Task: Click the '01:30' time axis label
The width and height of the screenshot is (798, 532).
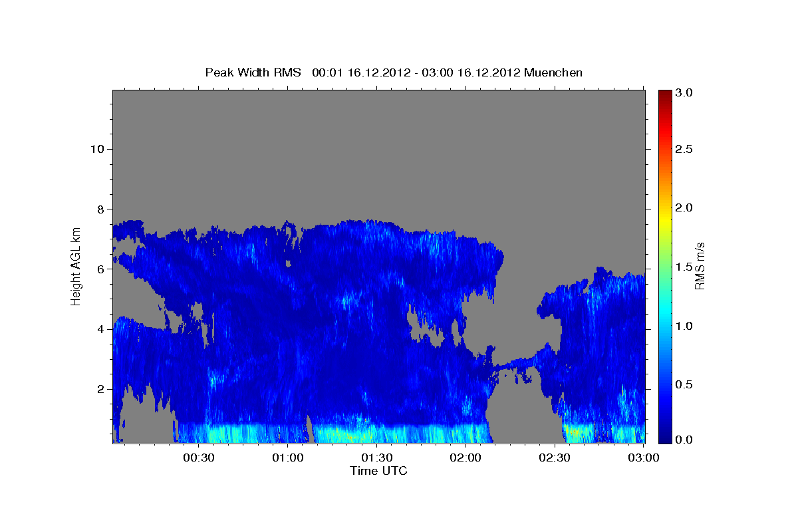Action: click(x=376, y=457)
